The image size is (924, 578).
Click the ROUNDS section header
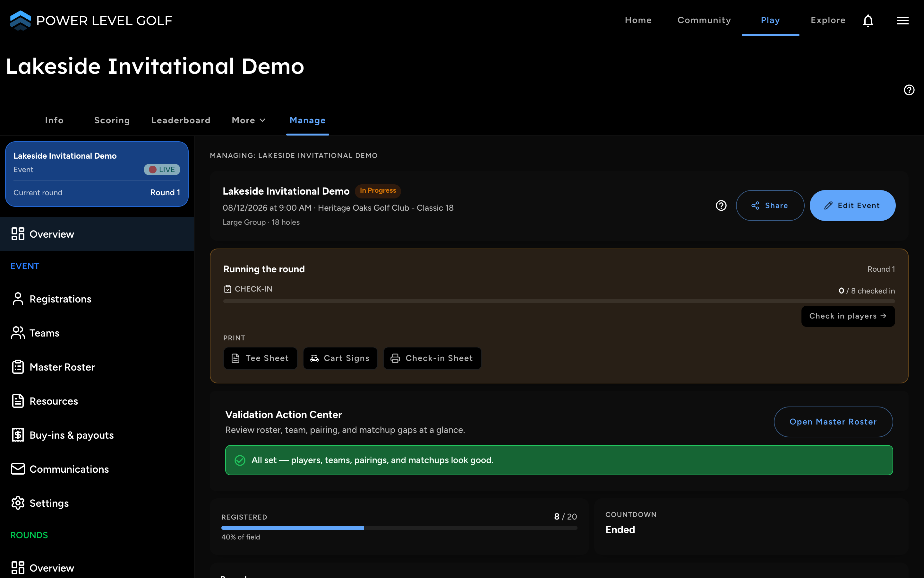pos(29,535)
